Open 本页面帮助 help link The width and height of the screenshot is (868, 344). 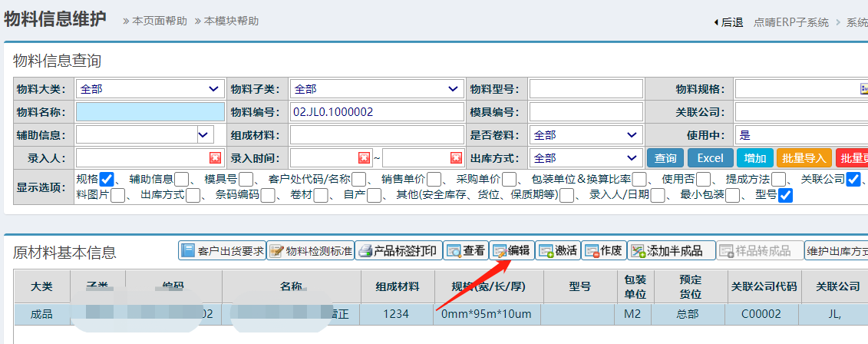click(154, 21)
